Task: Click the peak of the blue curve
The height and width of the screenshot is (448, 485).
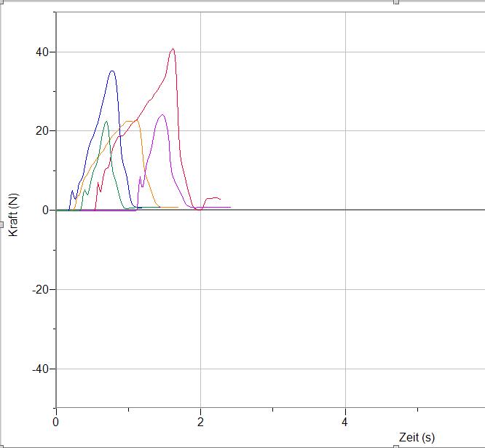Action: [x=111, y=71]
